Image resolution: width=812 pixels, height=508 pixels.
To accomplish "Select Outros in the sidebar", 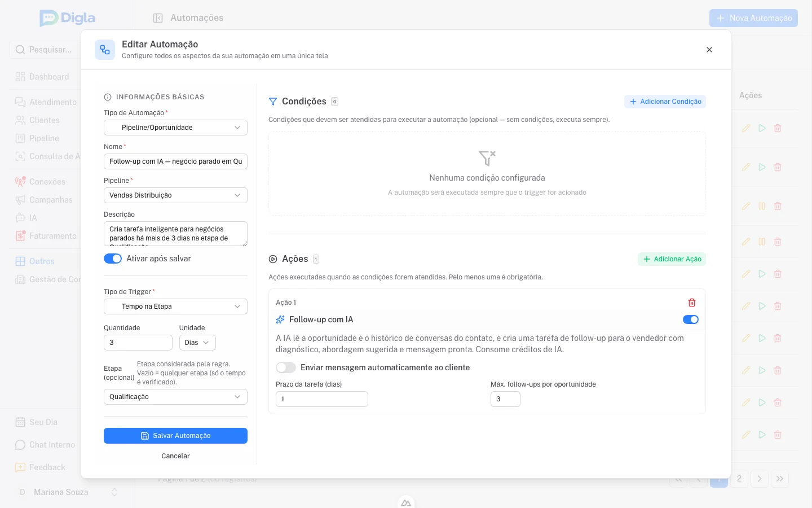I will 35,261.
